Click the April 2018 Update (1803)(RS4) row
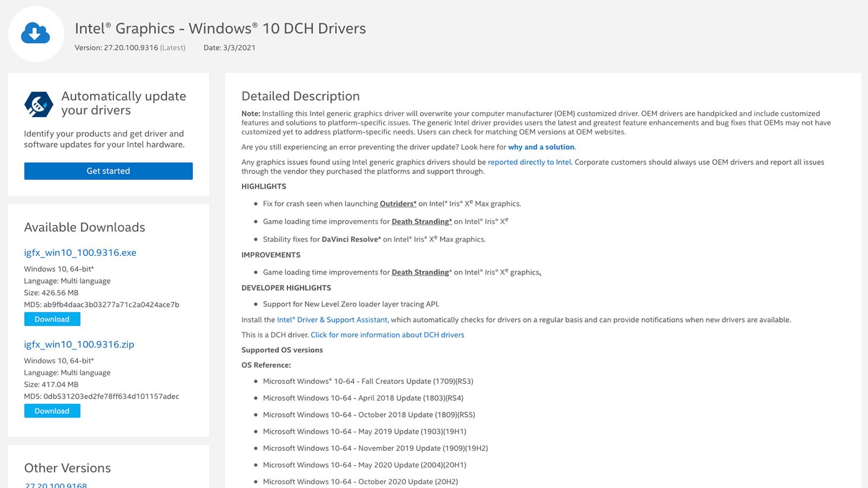The height and width of the screenshot is (488, 868). (363, 398)
